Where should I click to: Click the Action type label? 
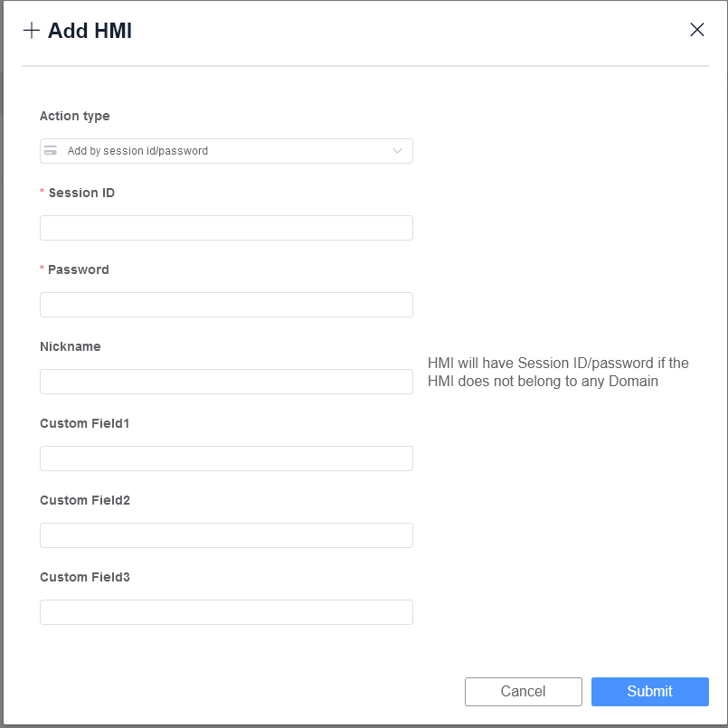(75, 116)
